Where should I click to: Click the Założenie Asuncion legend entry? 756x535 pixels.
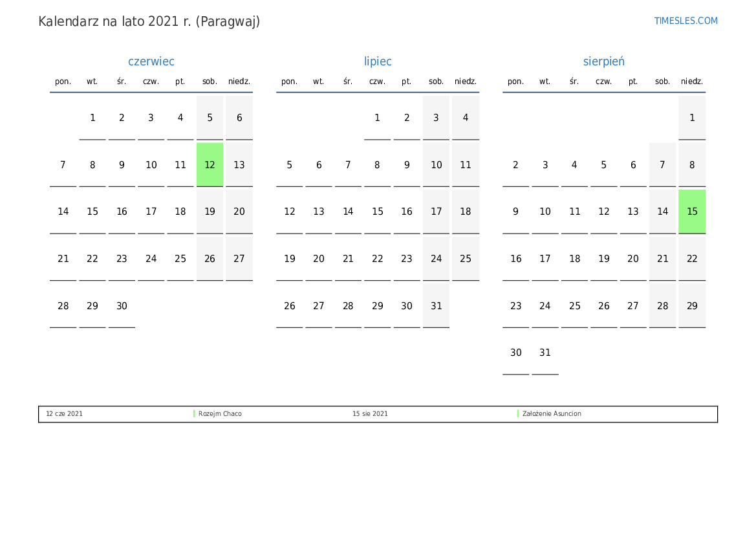[x=552, y=414]
